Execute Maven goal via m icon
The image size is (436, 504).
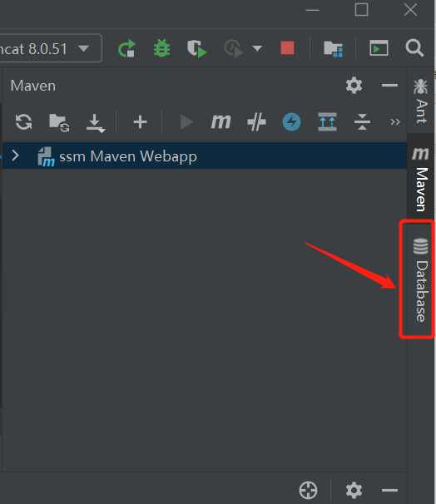click(x=220, y=121)
